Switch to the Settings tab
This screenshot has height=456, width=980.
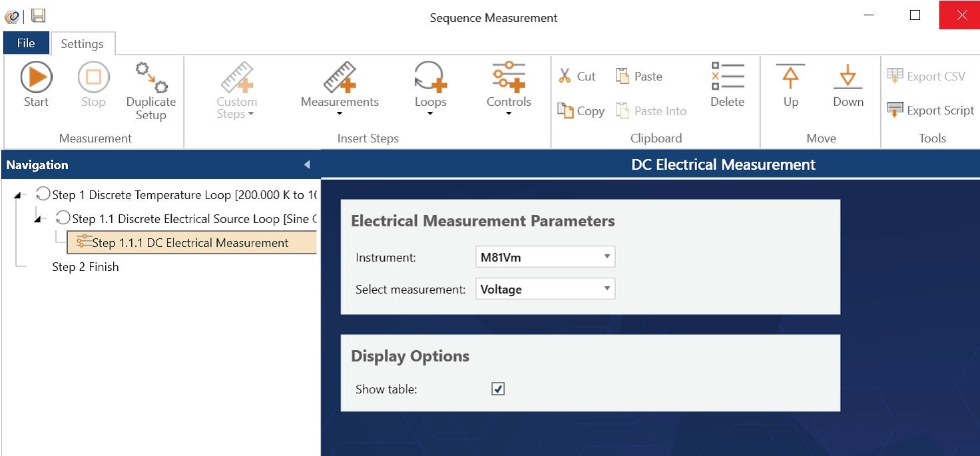click(x=83, y=43)
